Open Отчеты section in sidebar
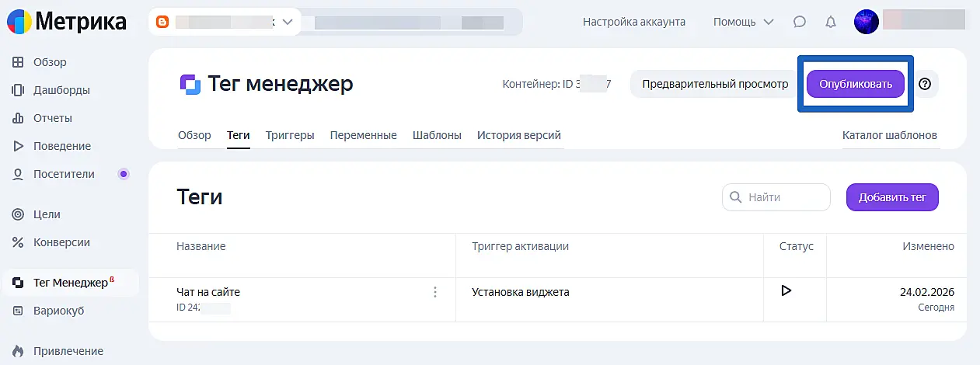The width and height of the screenshot is (980, 365). tap(52, 118)
